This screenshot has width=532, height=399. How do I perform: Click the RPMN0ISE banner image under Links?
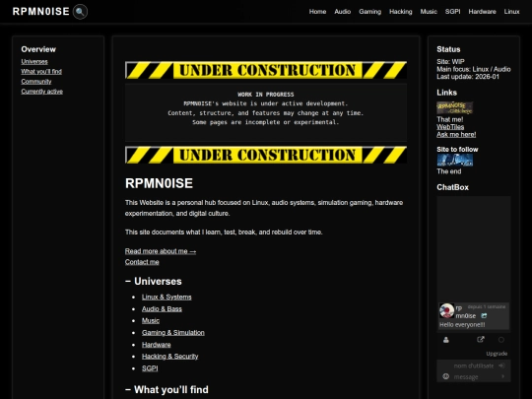click(x=454, y=108)
